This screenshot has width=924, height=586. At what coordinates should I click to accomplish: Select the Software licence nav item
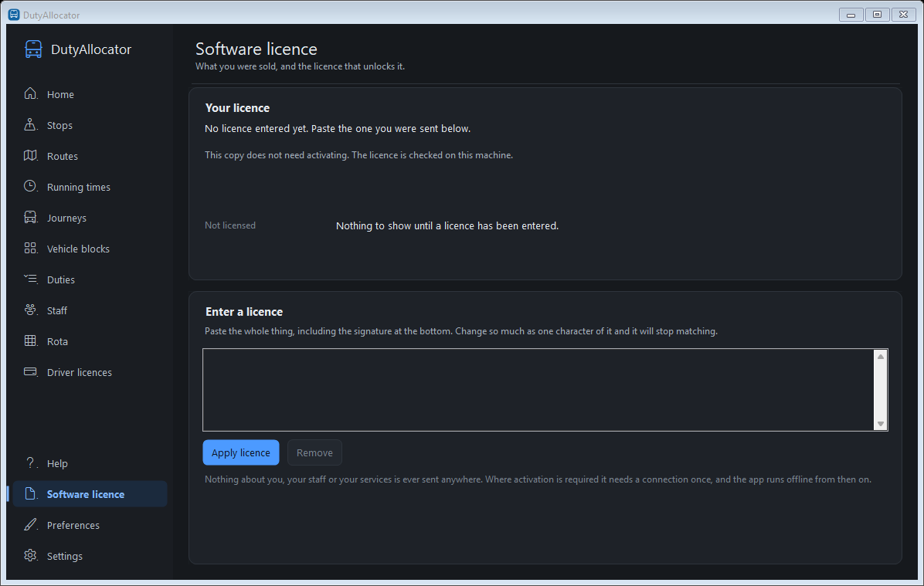90,494
